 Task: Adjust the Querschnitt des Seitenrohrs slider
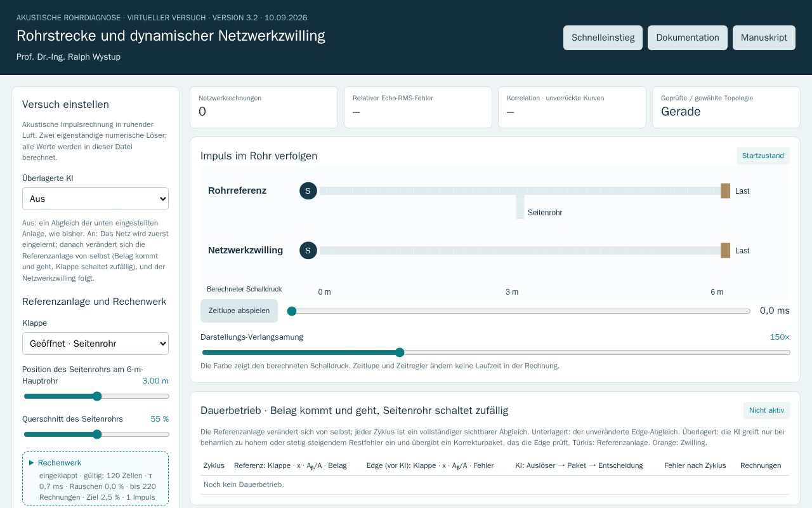(96, 434)
